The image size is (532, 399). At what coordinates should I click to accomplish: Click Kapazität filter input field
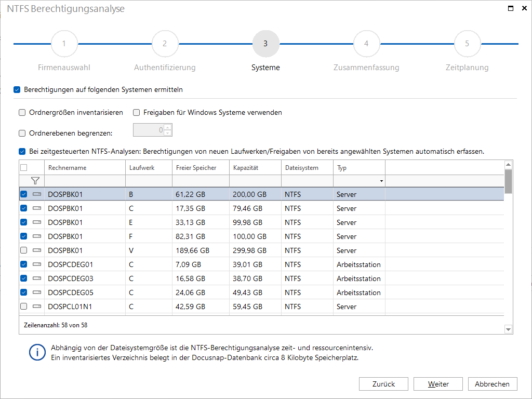tap(256, 181)
